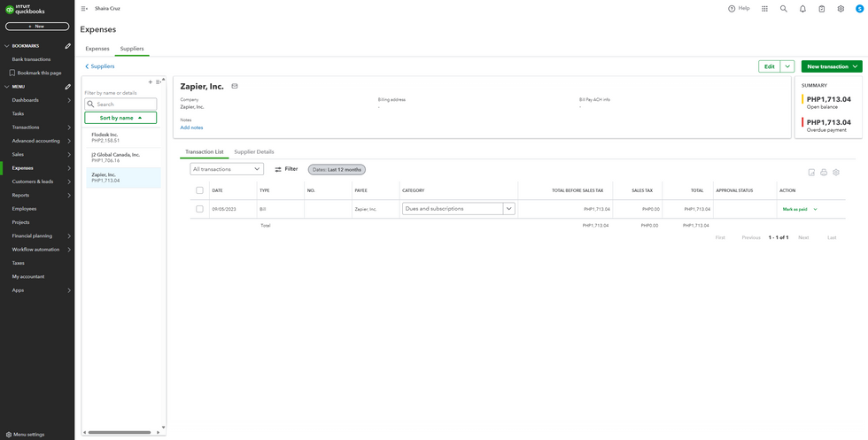Expand the Apps submenu
The image size is (868, 440).
(x=69, y=290)
